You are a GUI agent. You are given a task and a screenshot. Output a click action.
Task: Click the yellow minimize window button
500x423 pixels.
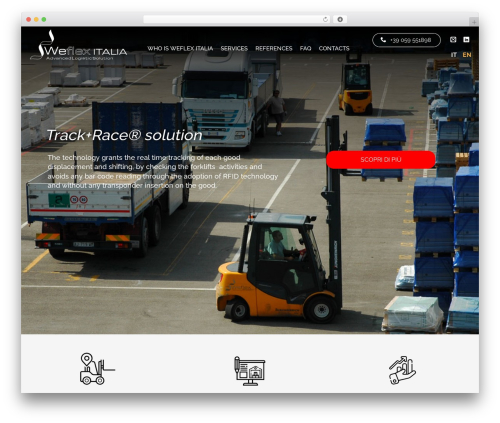36,20
